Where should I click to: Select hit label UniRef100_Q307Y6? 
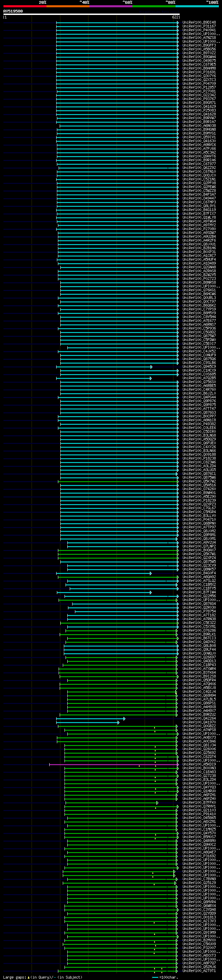click(x=199, y=76)
